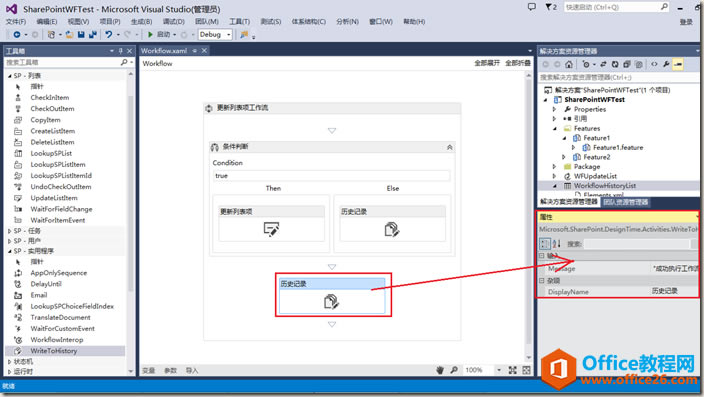Viewport: 704px width, 397px height.
Task: Open the 视图(V) menu
Action: coord(78,22)
